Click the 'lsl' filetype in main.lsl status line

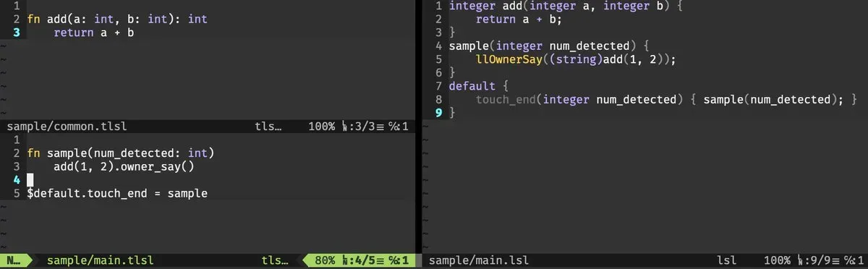[727, 260]
